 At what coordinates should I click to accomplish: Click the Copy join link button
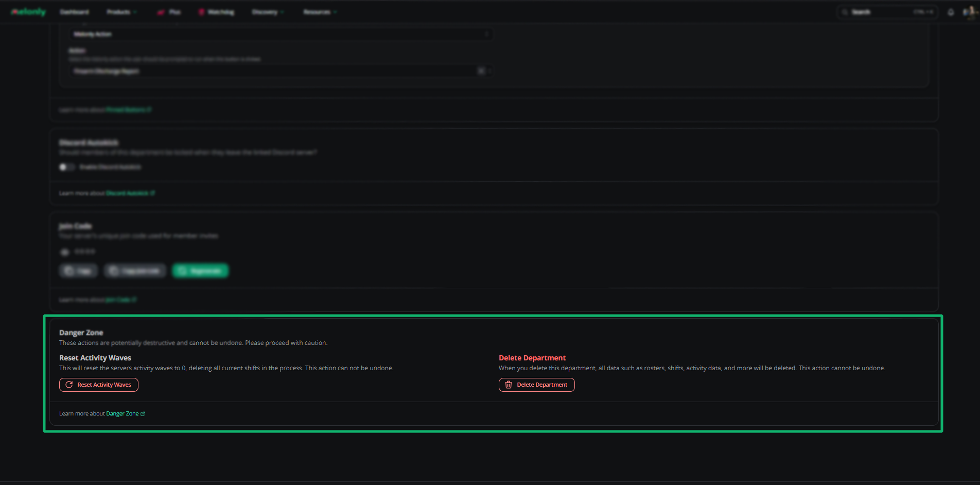pos(135,271)
